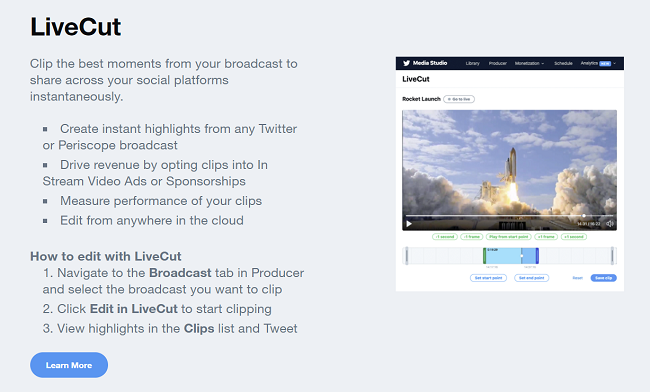Click the Save clip button
The image size is (650, 392).
(x=604, y=278)
